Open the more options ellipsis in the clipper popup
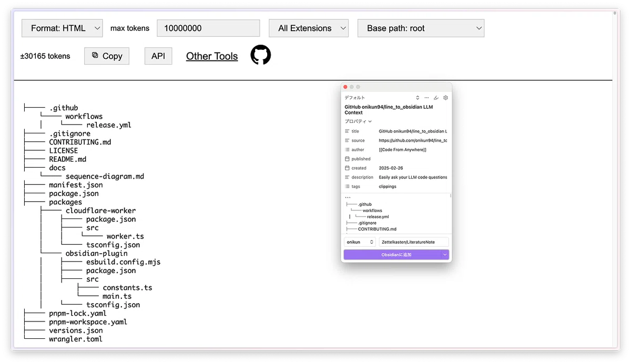This screenshot has width=631, height=364. 426,98
